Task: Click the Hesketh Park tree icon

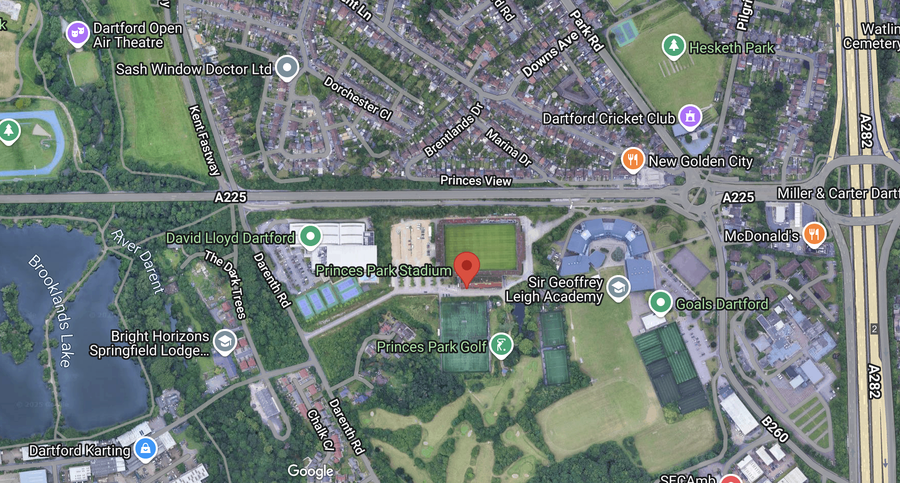Action: tap(673, 47)
